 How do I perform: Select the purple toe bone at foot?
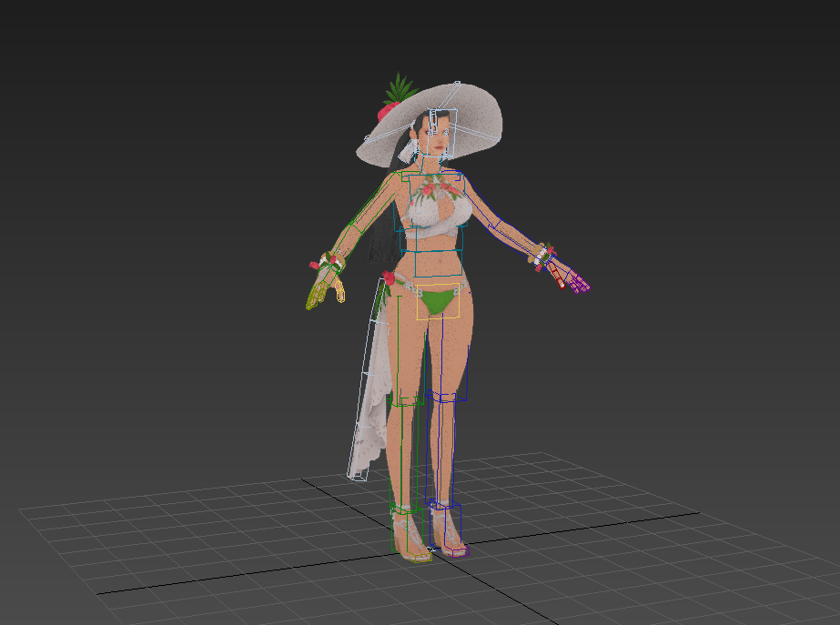coord(459,551)
